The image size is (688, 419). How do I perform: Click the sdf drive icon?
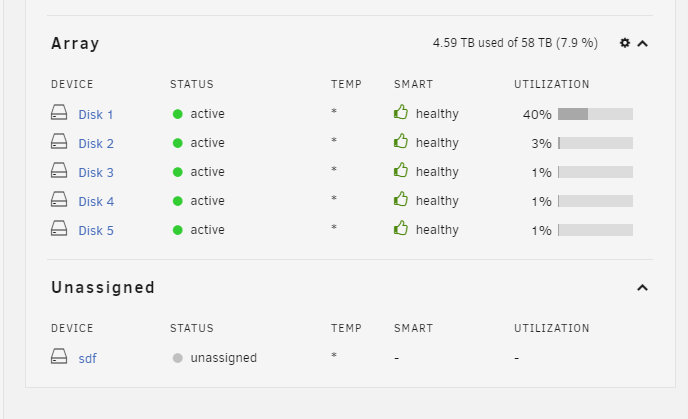tap(59, 357)
